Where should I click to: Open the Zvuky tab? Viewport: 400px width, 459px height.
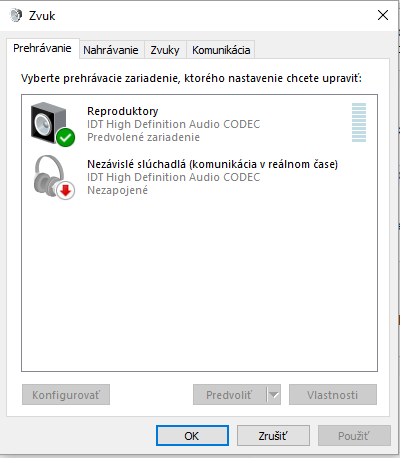pos(165,50)
